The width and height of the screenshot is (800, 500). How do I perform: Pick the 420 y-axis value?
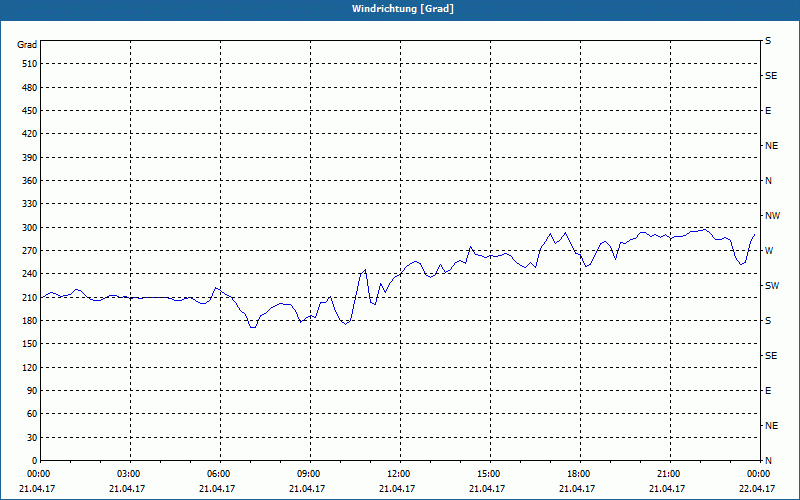[30, 134]
